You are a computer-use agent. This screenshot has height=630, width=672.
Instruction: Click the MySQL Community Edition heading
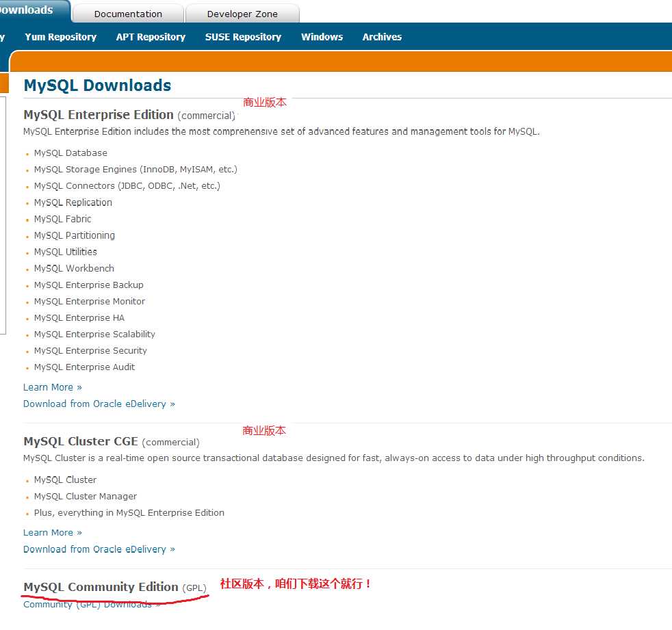pos(101,587)
